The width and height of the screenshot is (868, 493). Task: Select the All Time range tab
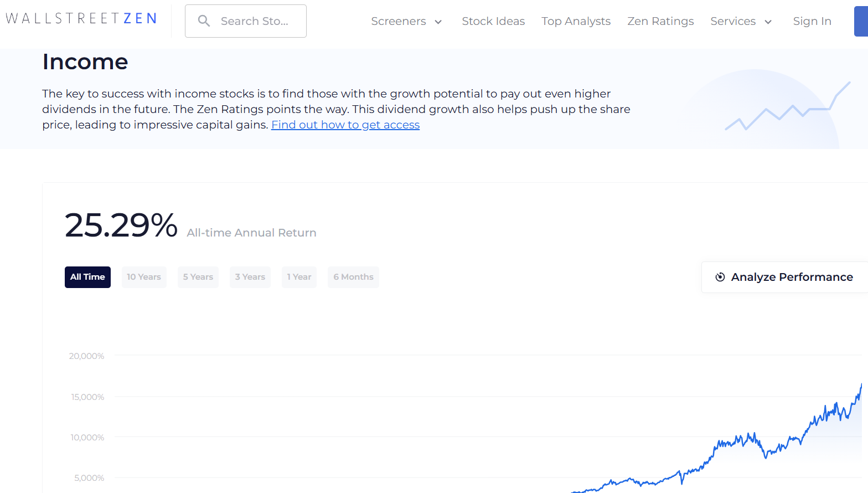87,277
